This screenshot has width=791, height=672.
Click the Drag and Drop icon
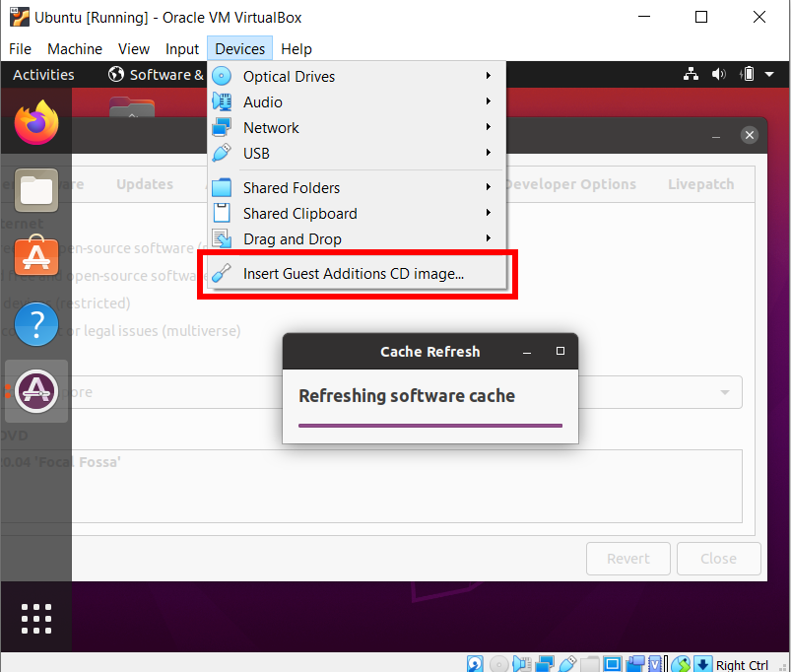222,238
